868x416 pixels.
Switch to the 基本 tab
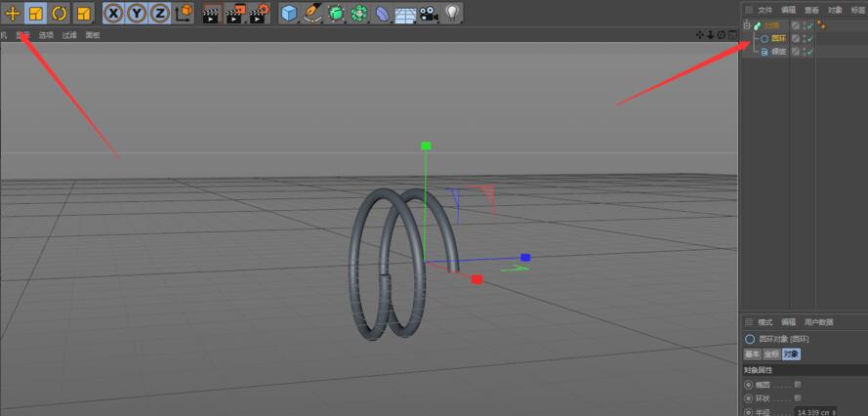click(753, 354)
